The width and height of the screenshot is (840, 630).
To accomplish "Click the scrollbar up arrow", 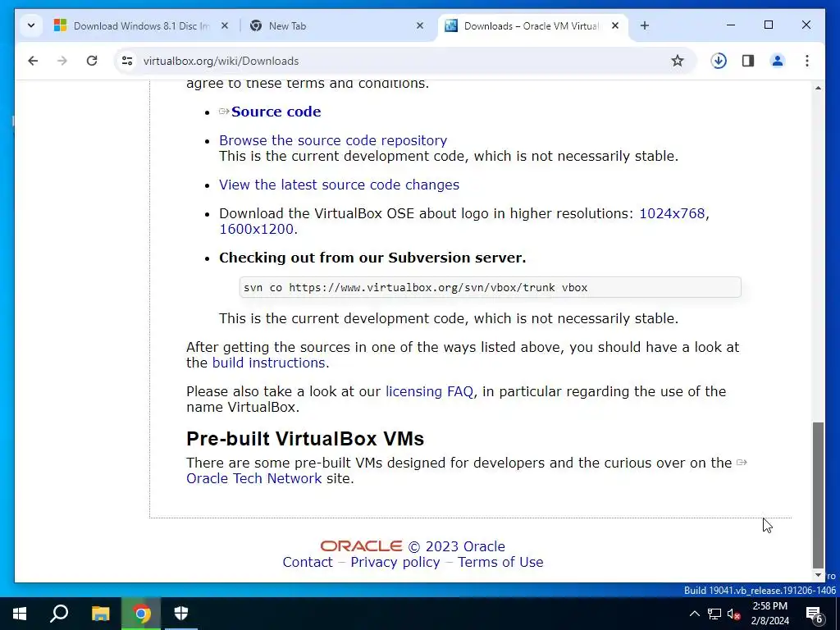I will pyautogui.click(x=818, y=87).
